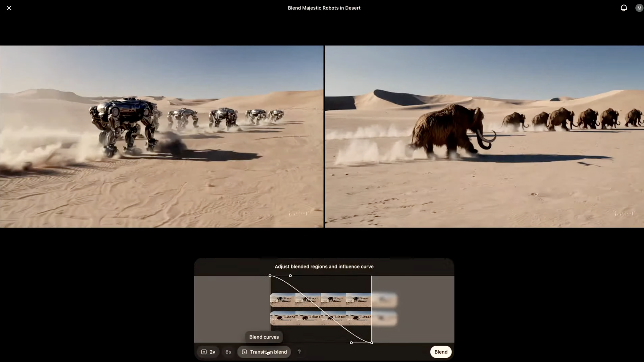This screenshot has height=362, width=644.
Task: Open the 2v generation mode selector
Action: pos(208,352)
